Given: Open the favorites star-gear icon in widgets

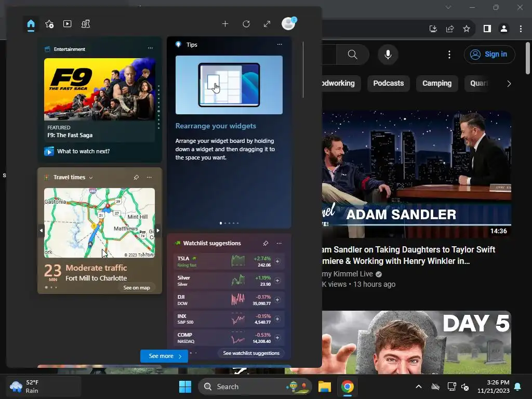Looking at the screenshot, I should coord(49,24).
